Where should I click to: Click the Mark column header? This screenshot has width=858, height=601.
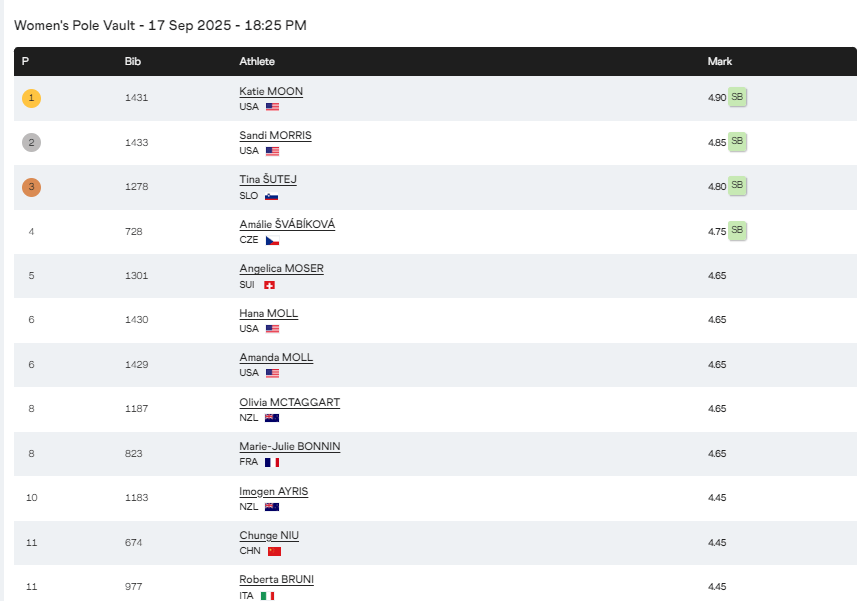(720, 61)
